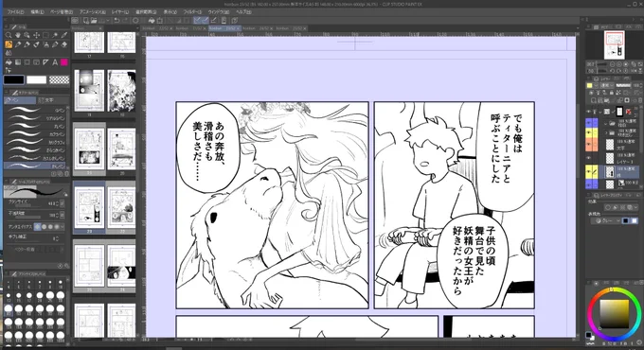Viewport: 644px width, 350px height.
Task: Expand first folder layer under frame folder
Action: coord(606,123)
